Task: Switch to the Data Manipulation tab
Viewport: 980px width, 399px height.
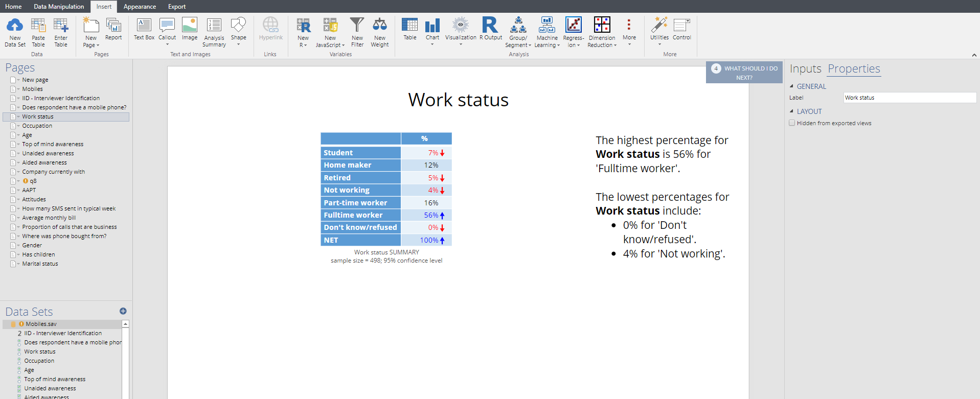Action: 59,7
